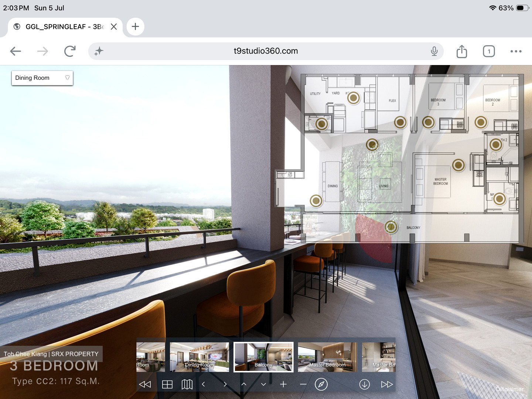This screenshot has width=532, height=399.
Task: Select the Balcony thumbnail
Action: point(263,357)
